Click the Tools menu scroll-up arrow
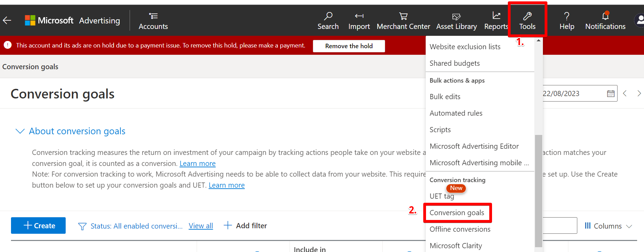This screenshot has width=644, height=252. [x=538, y=41]
